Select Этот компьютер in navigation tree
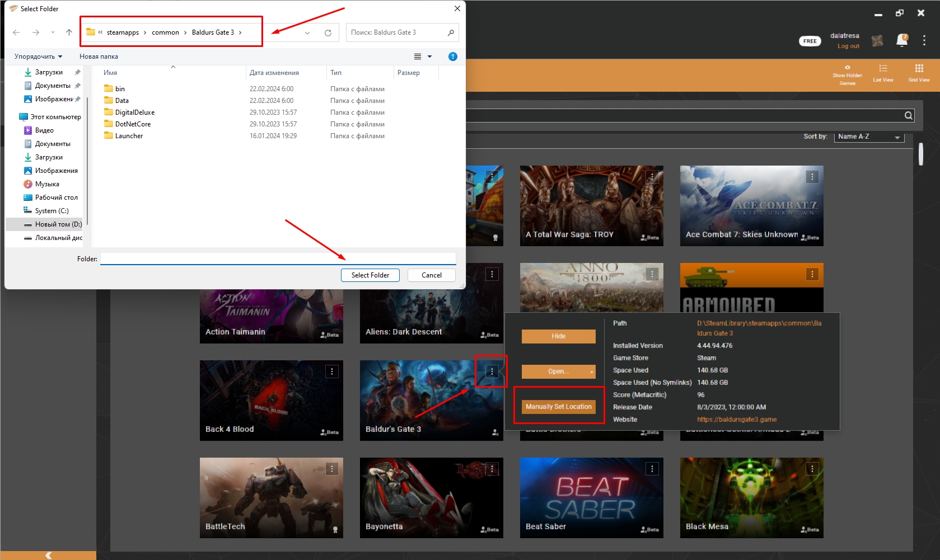940x560 pixels. (50, 117)
